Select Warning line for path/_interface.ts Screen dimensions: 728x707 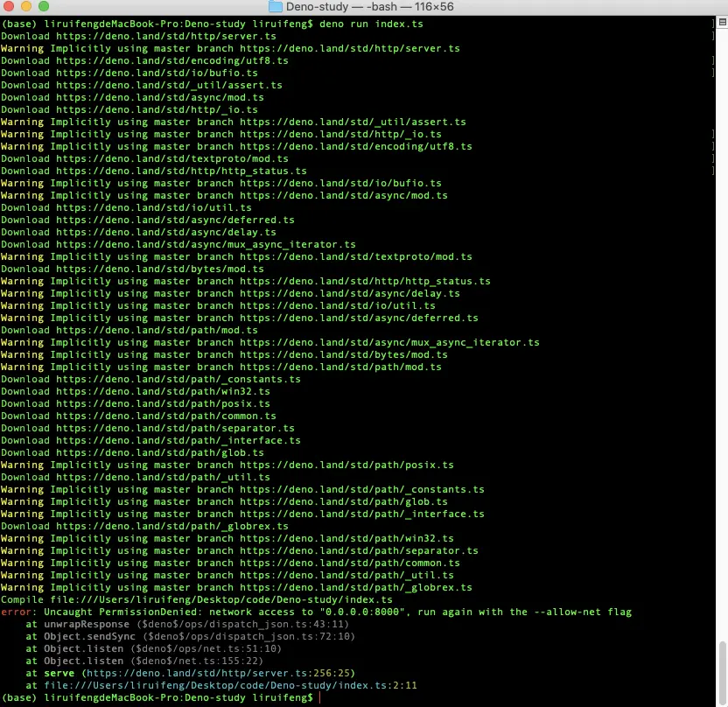click(242, 514)
